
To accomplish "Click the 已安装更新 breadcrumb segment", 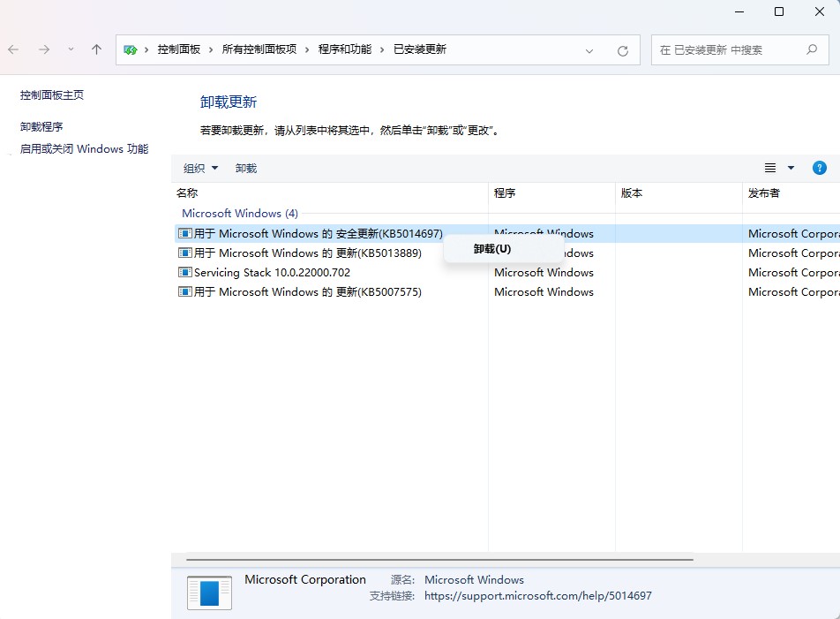I will click(420, 49).
